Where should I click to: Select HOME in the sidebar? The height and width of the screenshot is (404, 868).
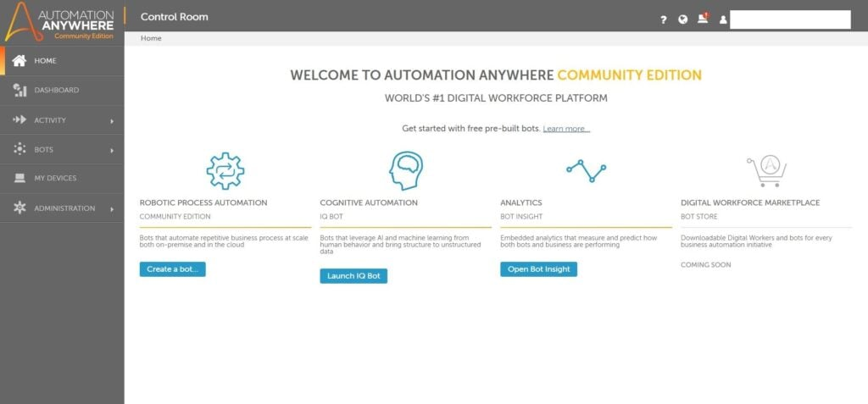(62, 61)
